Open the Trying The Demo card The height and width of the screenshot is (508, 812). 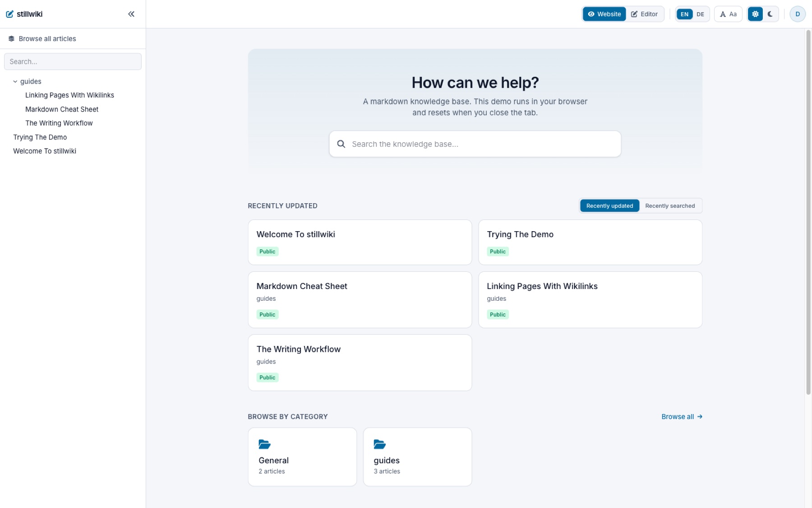(x=590, y=242)
